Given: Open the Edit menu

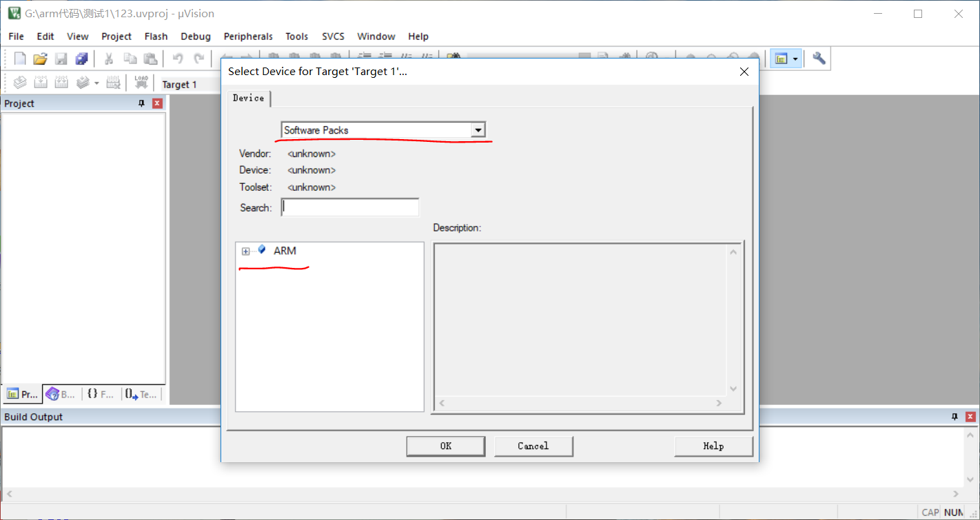Looking at the screenshot, I should pos(45,37).
